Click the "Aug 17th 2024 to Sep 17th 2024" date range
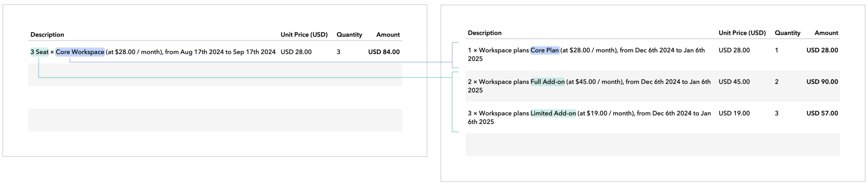 click(228, 52)
